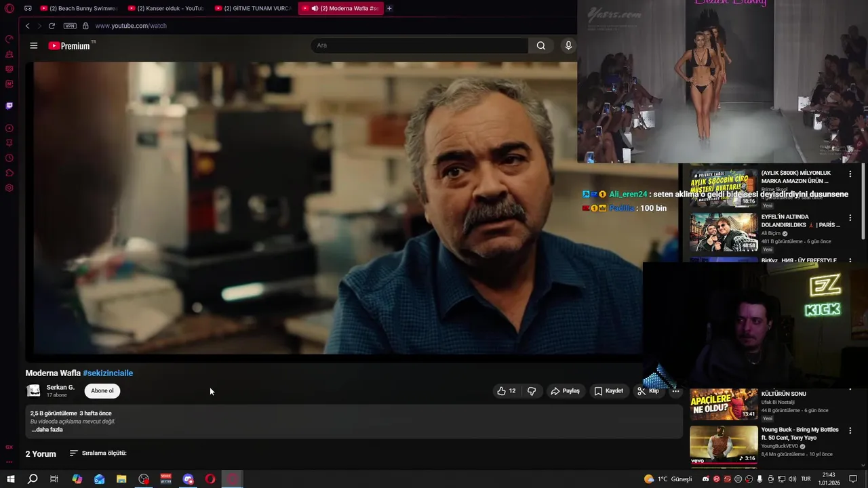The image size is (868, 488).
Task: Open APAÇİLERE NE OLDU video thumbnail
Action: pos(724,404)
